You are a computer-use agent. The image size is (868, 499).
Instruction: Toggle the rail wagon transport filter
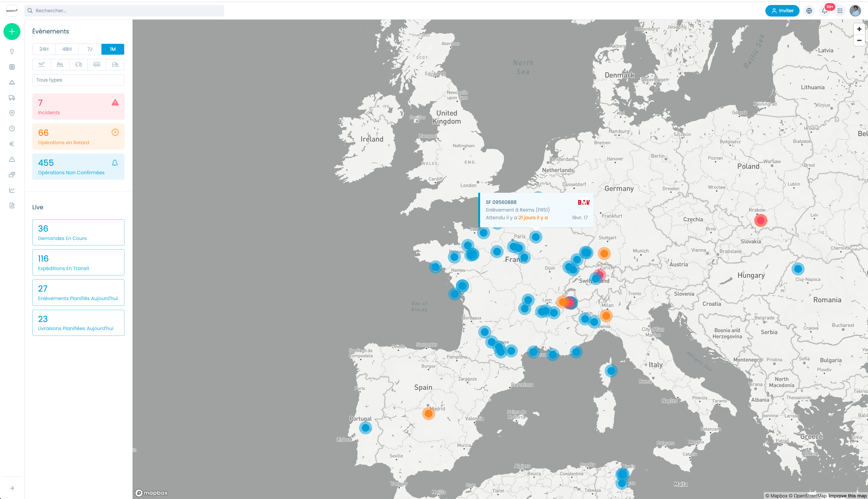click(97, 65)
